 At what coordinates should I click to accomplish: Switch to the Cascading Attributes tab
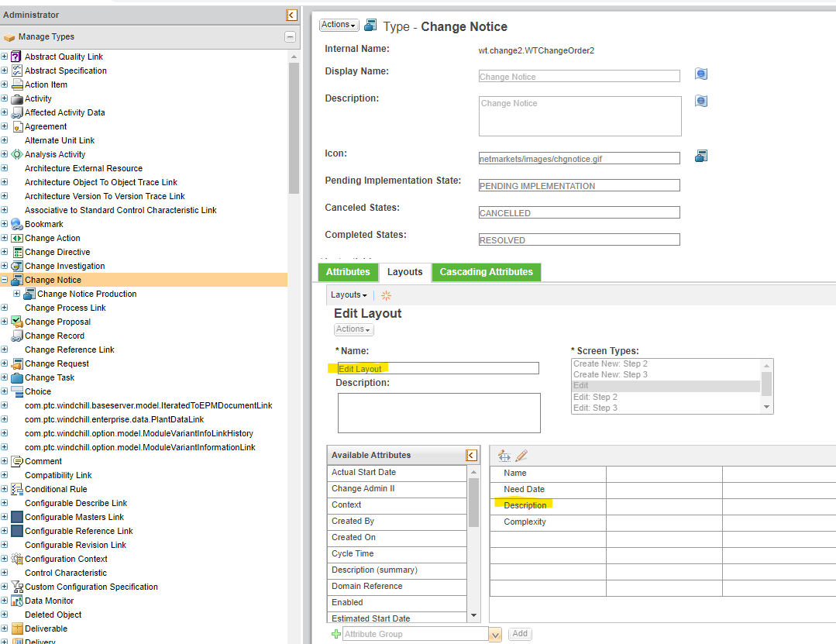[486, 272]
